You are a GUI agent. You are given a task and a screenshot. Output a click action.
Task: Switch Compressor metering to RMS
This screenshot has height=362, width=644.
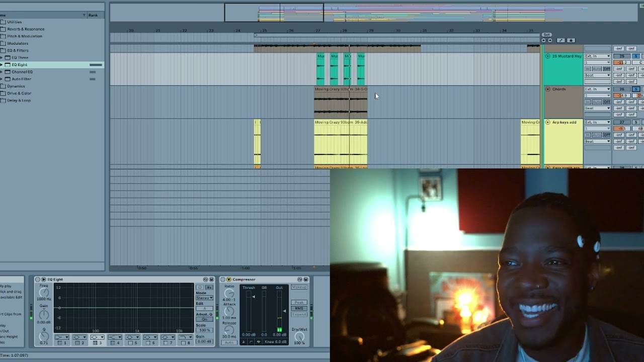(x=299, y=308)
